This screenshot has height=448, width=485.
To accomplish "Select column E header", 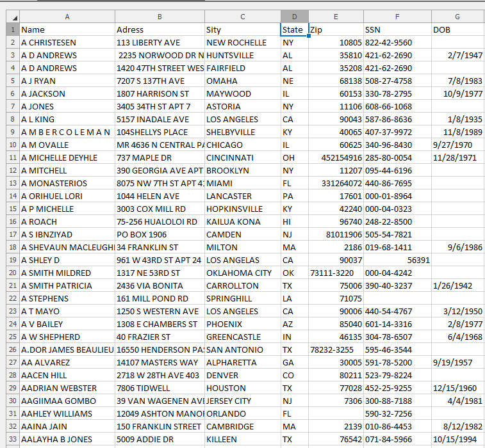I will coord(336,17).
